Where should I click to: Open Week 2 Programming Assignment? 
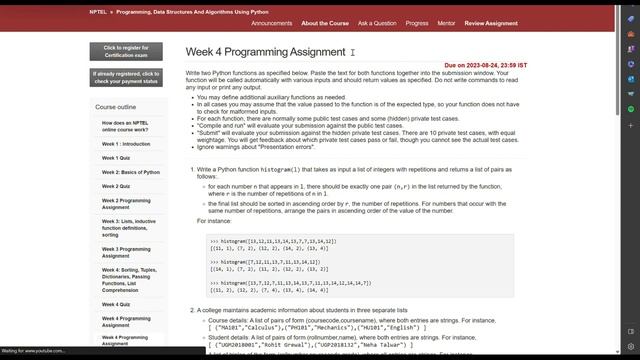coord(126,204)
